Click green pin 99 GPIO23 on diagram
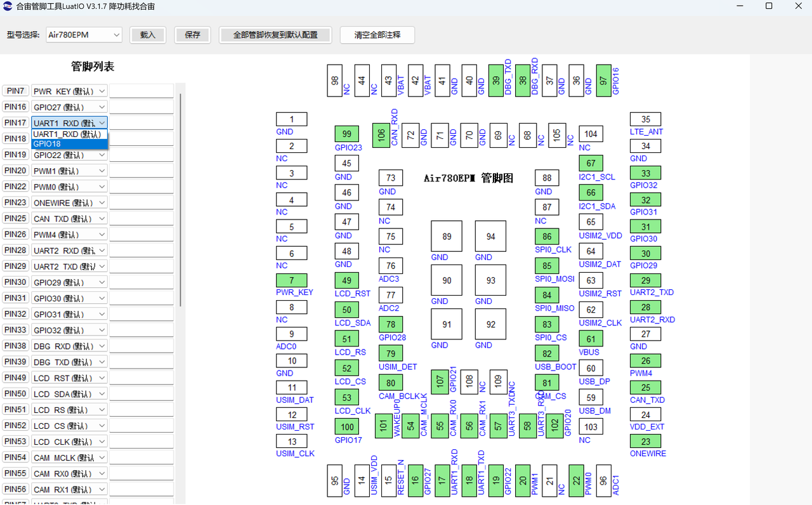812x505 pixels. pyautogui.click(x=346, y=134)
